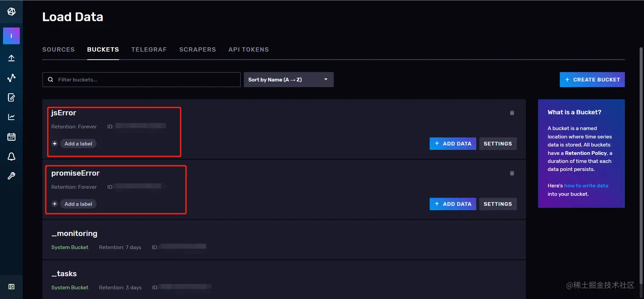Open the Settings wrench icon

click(x=11, y=176)
